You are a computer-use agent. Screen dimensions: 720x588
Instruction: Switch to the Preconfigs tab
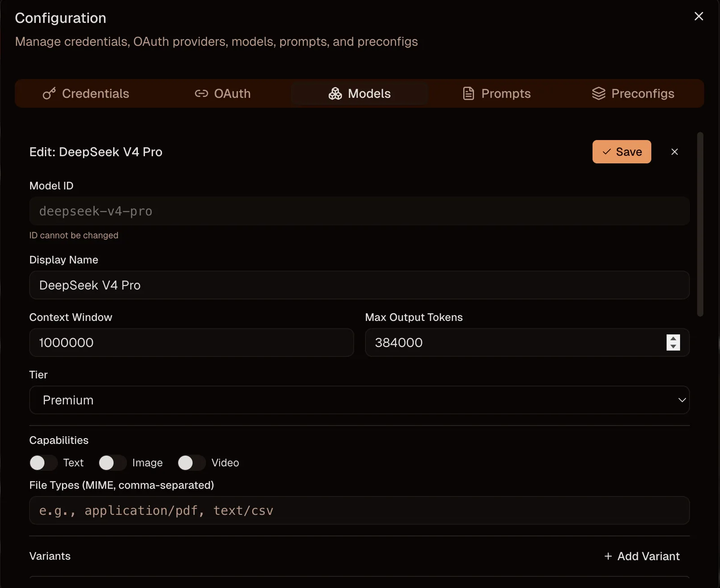(633, 93)
